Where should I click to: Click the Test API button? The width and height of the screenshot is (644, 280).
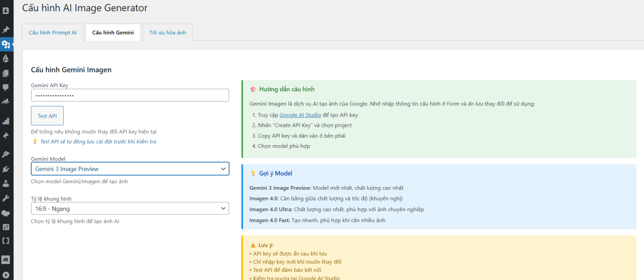tap(47, 116)
